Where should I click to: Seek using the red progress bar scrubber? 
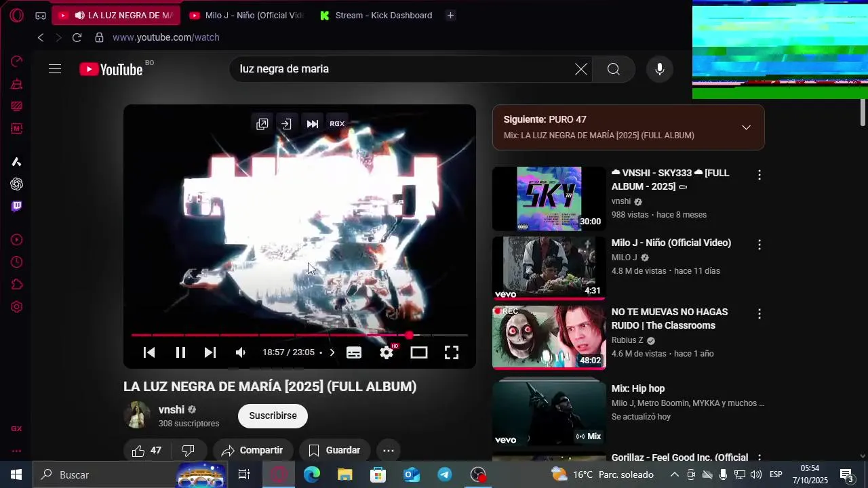click(x=409, y=335)
